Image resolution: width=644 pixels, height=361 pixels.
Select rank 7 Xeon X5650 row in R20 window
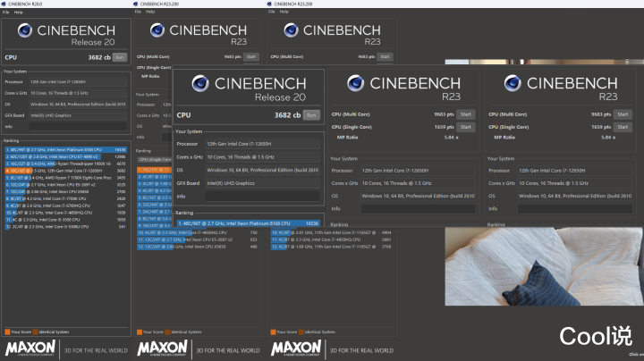(x=65, y=191)
